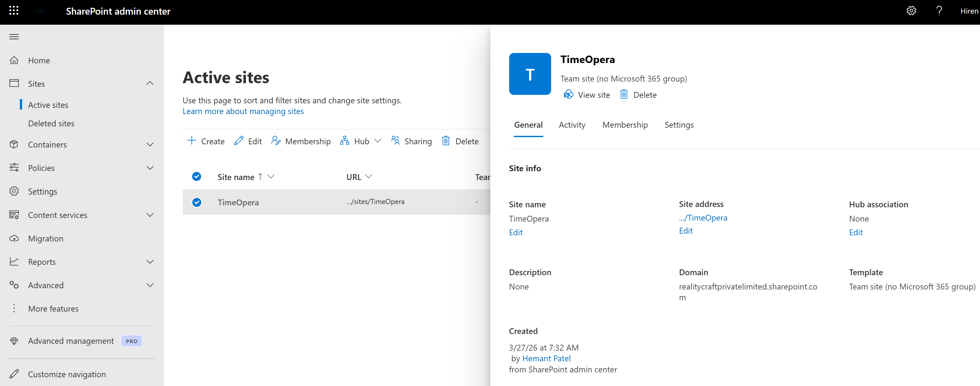Click the Policies sliders icon
Image resolution: width=980 pixels, height=386 pixels.
coord(14,168)
